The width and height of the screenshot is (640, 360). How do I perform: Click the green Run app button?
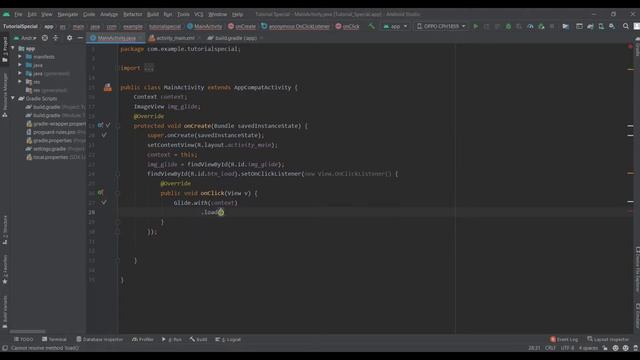(x=476, y=26)
